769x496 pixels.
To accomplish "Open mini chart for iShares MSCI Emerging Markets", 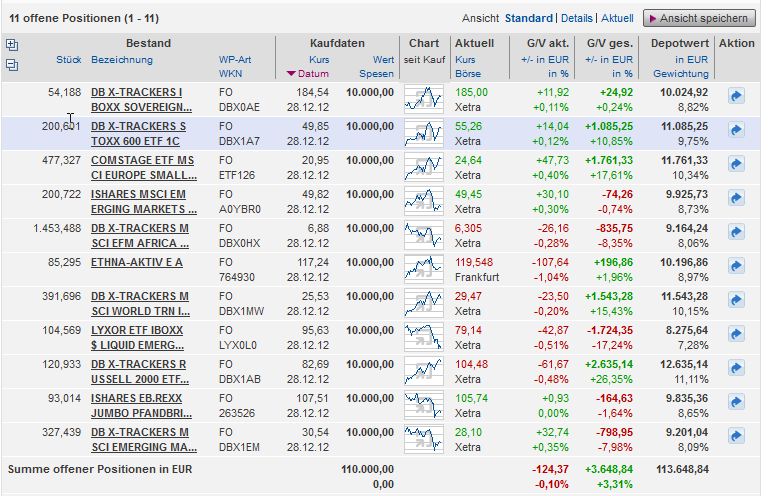I will 424,199.
